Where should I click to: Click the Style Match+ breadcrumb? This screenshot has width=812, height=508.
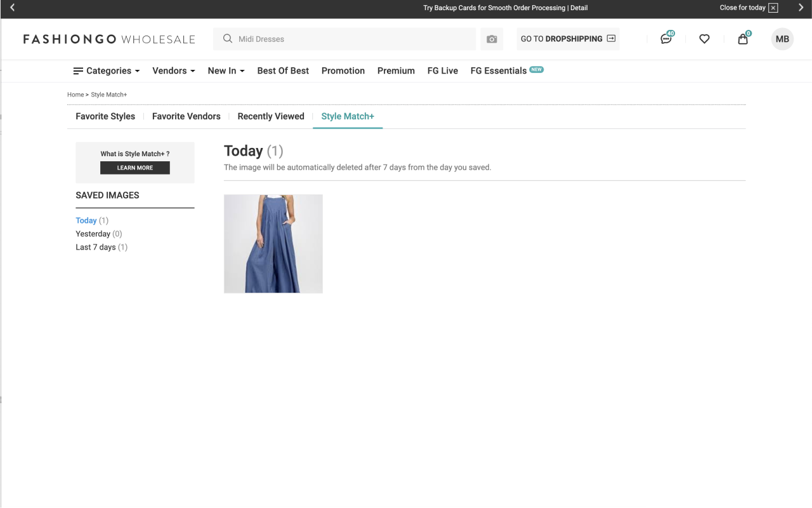(x=109, y=95)
